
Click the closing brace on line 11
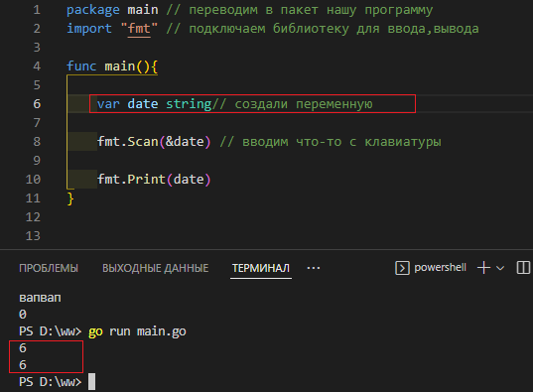click(x=70, y=198)
